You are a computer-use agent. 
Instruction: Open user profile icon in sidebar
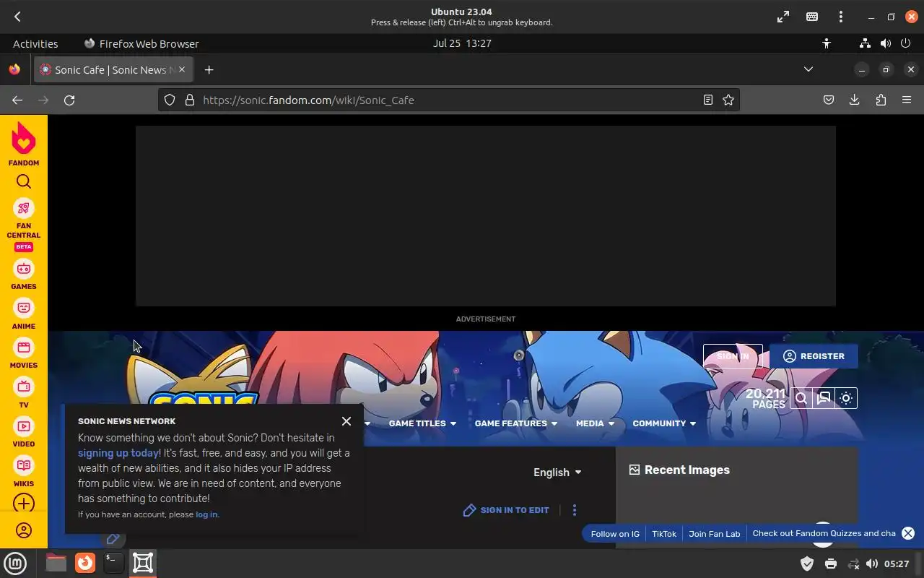(24, 530)
